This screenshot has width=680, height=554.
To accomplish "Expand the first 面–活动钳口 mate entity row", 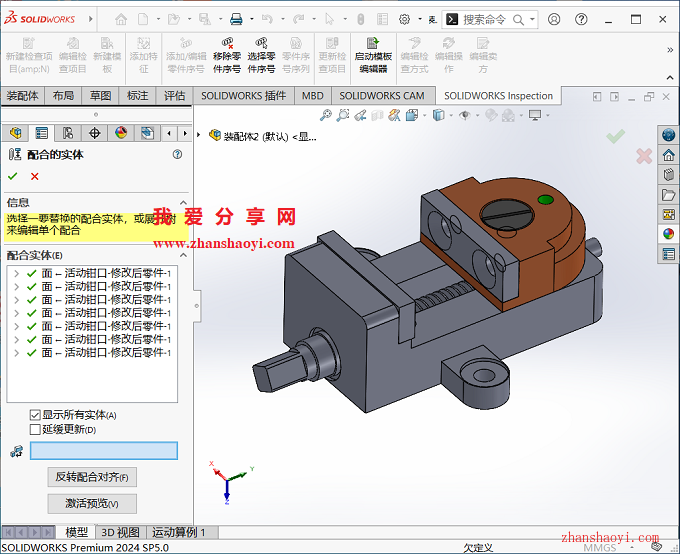I will 16,273.
